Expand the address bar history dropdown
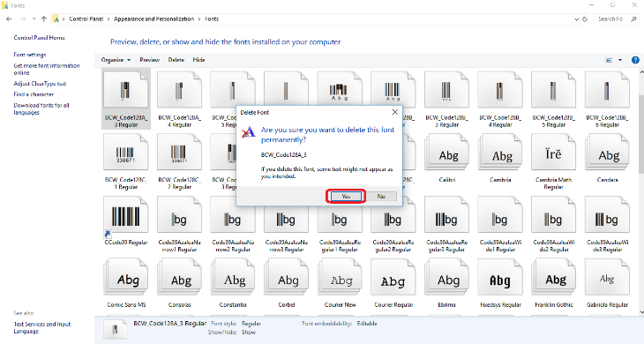Screen dimensions: 644x344 (577, 19)
